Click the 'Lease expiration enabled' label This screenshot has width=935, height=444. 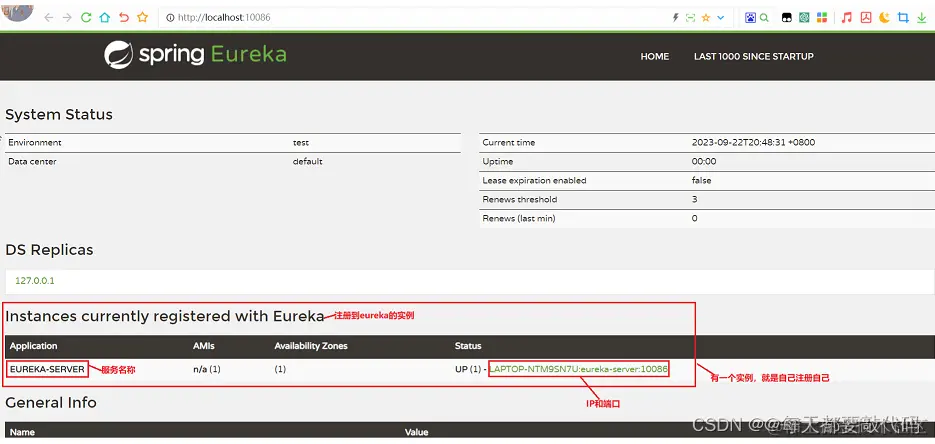point(534,181)
